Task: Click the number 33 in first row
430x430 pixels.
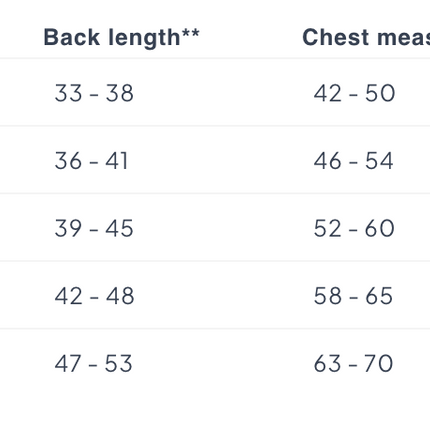Action: click(68, 93)
